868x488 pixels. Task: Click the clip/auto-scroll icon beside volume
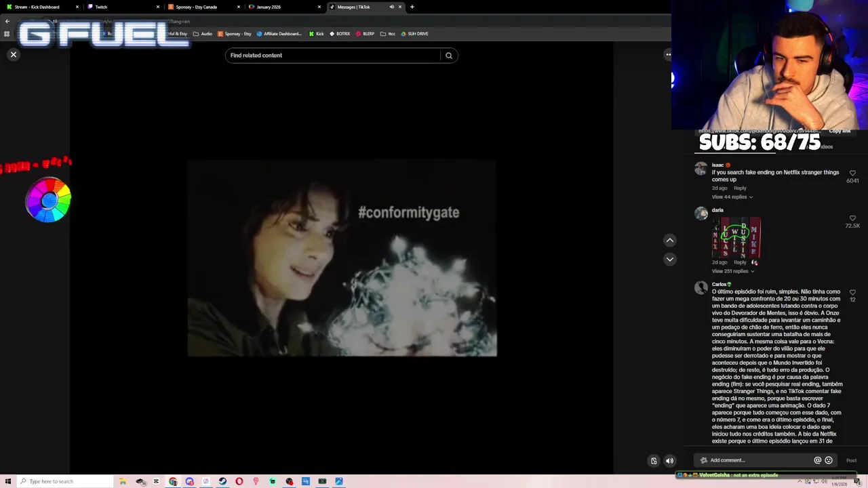pyautogui.click(x=654, y=461)
